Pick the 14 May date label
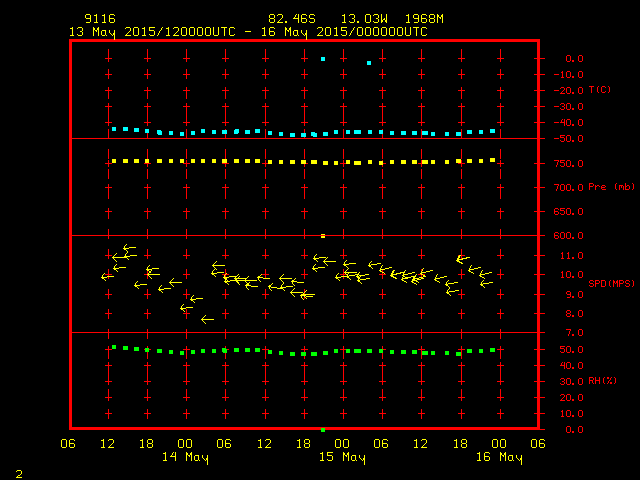Viewport: 640px width, 480px height. pos(185,458)
